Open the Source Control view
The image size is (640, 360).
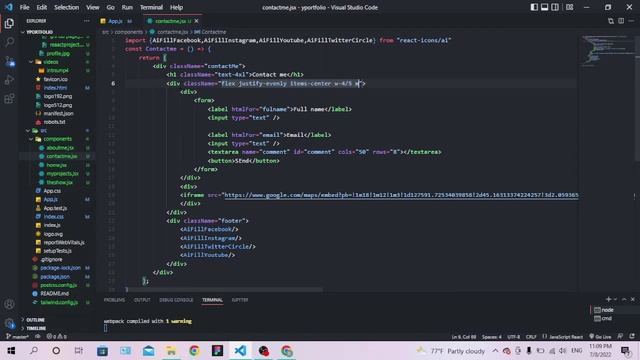[9, 61]
